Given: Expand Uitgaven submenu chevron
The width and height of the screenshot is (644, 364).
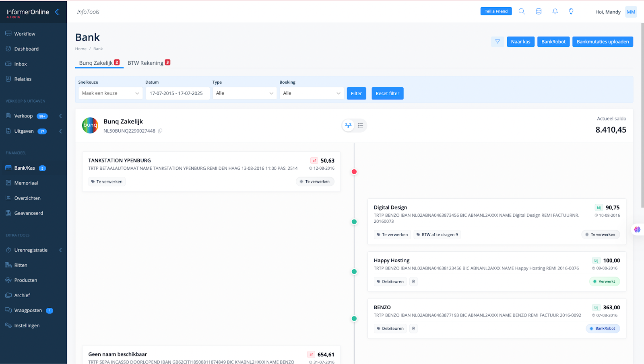Looking at the screenshot, I should point(60,131).
